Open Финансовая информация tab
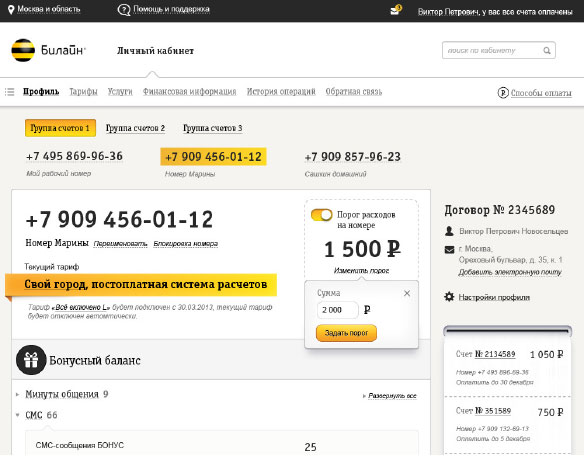Screen dimensions: 584x456 [190, 91]
